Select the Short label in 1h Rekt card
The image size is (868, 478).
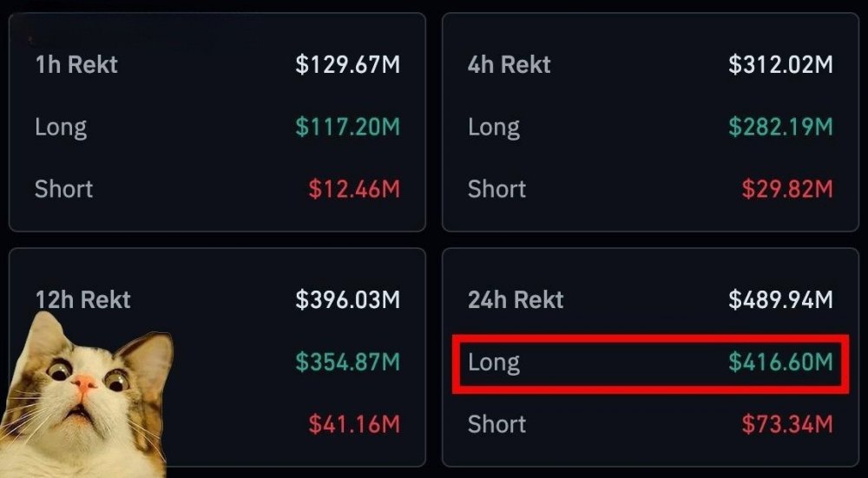[63, 189]
